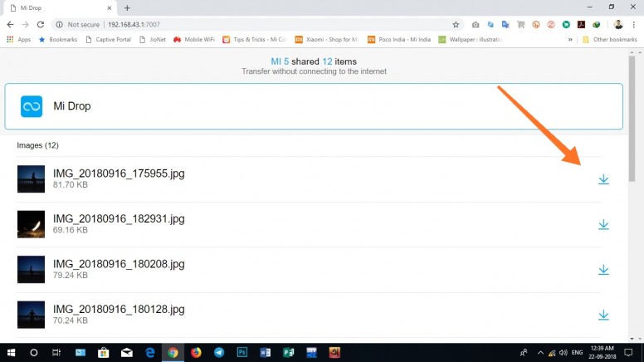Image resolution: width=644 pixels, height=362 pixels.
Task: Open the Mail app from the taskbar
Action: 126,353
